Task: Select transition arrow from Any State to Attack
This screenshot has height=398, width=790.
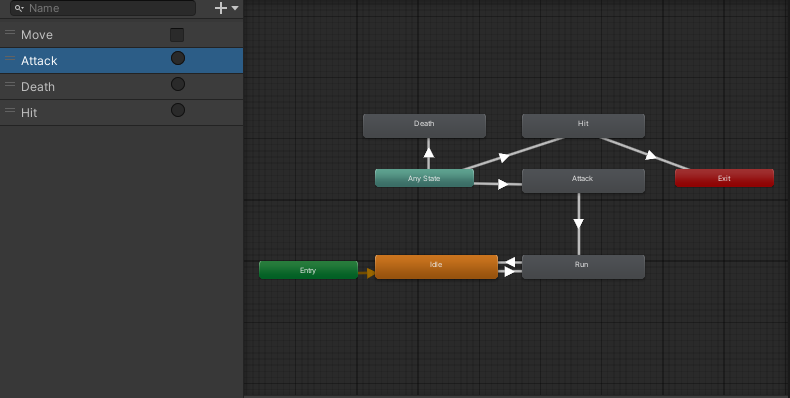Action: click(503, 184)
